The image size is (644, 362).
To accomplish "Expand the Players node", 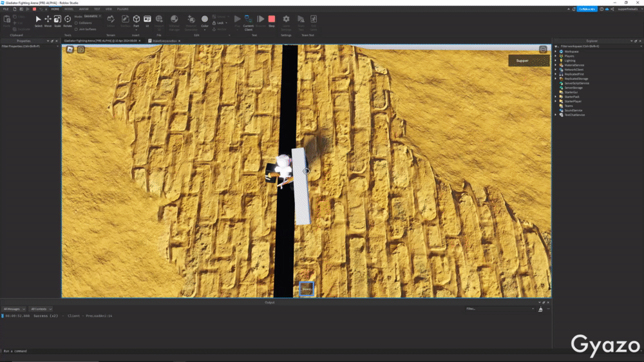I will coord(556,56).
